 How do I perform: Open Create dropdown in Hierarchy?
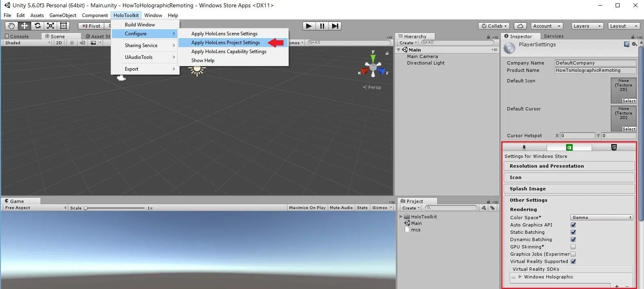point(408,43)
